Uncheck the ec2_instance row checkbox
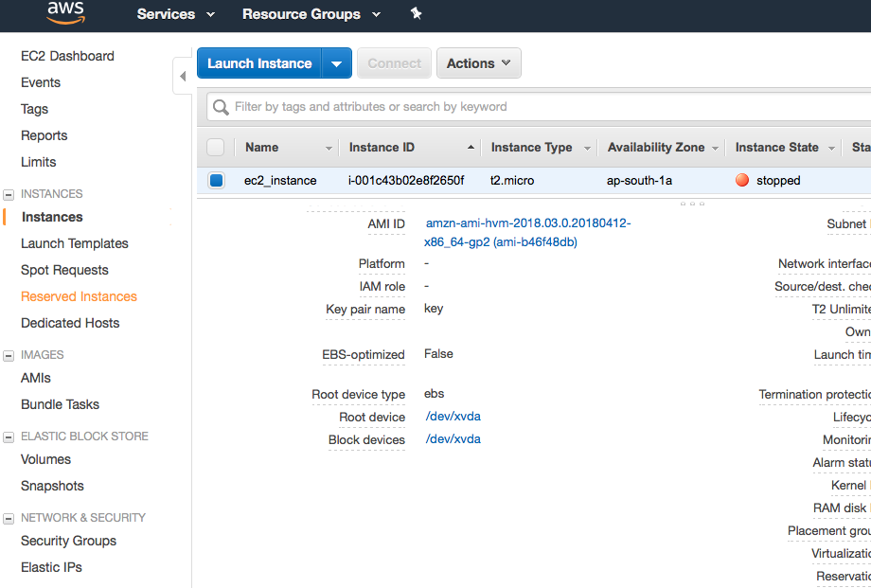871x588 pixels. point(217,180)
